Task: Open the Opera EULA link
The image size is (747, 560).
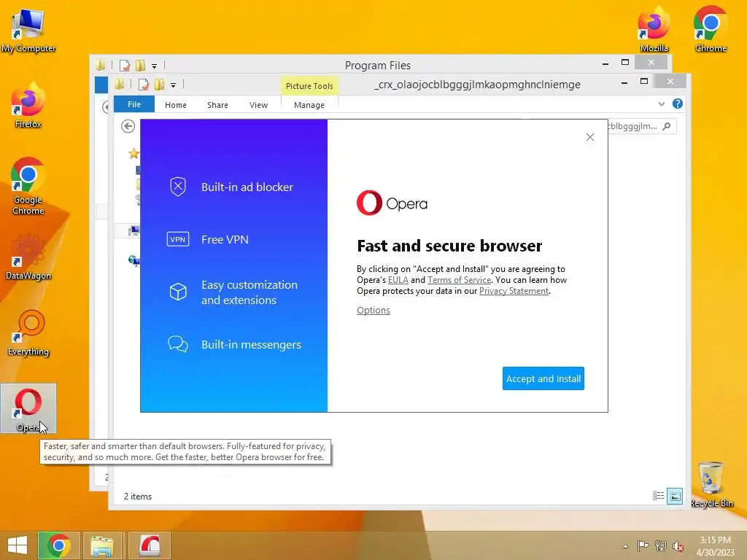Action: [398, 280]
